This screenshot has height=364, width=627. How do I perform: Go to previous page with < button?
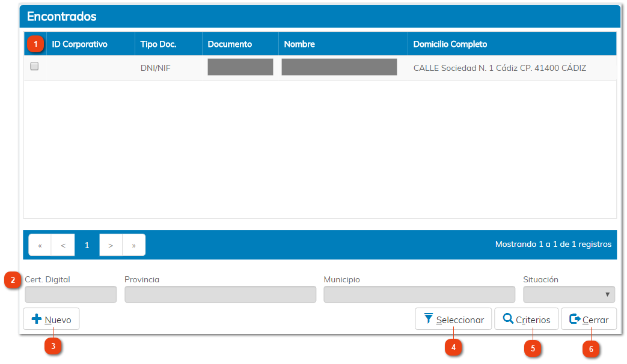click(63, 245)
